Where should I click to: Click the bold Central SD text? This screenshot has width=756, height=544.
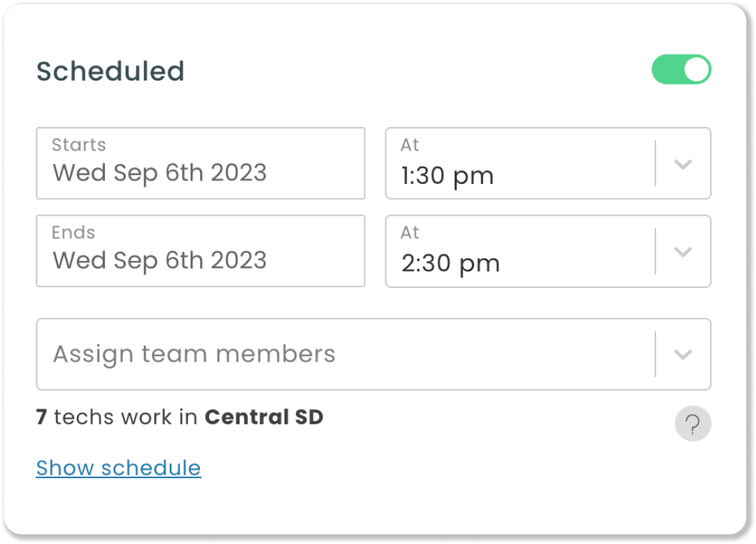point(264,418)
